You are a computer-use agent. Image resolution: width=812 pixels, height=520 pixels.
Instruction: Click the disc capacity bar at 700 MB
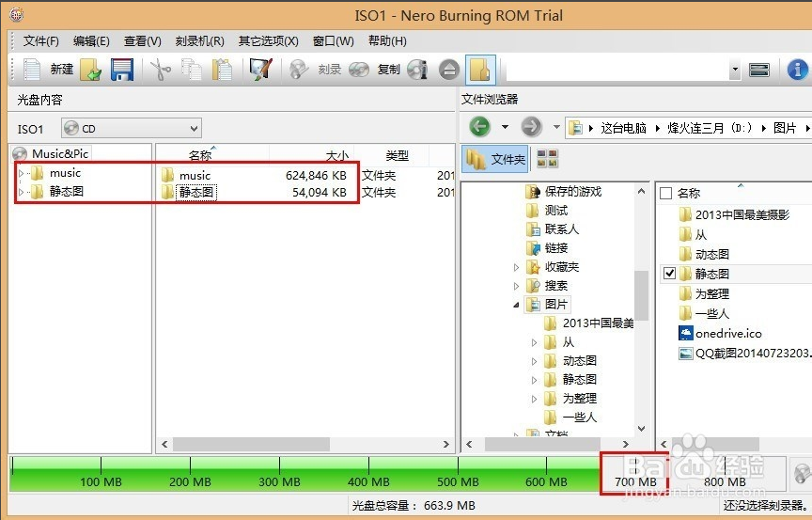(x=635, y=473)
